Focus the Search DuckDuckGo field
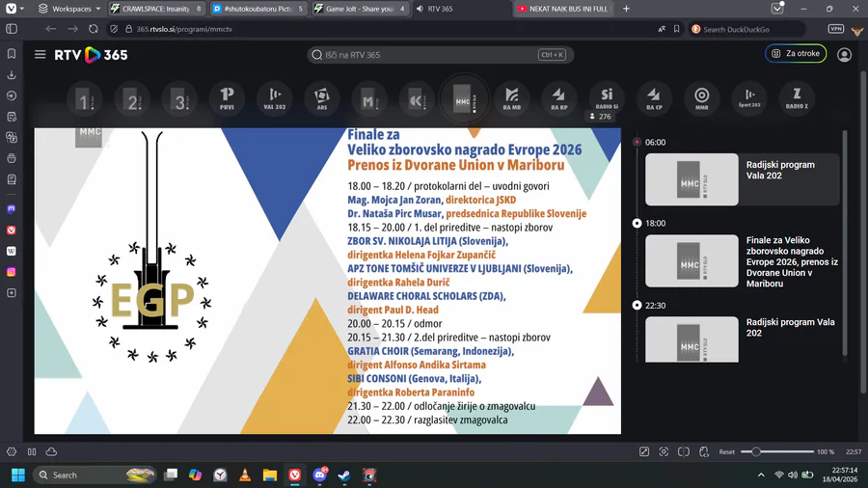 [747, 29]
